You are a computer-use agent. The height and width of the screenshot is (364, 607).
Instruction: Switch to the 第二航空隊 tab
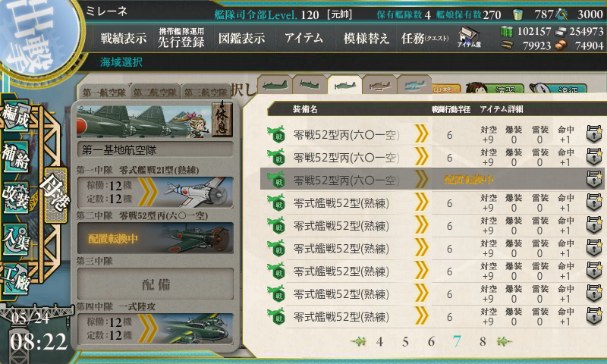156,93
